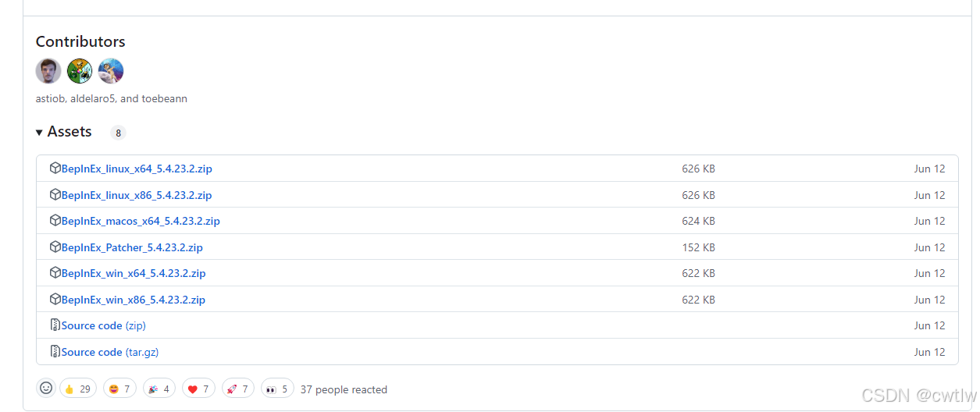Download BepInEx_macos_x64_5.4.23.2.zip
Image resolution: width=980 pixels, height=412 pixels.
point(141,221)
